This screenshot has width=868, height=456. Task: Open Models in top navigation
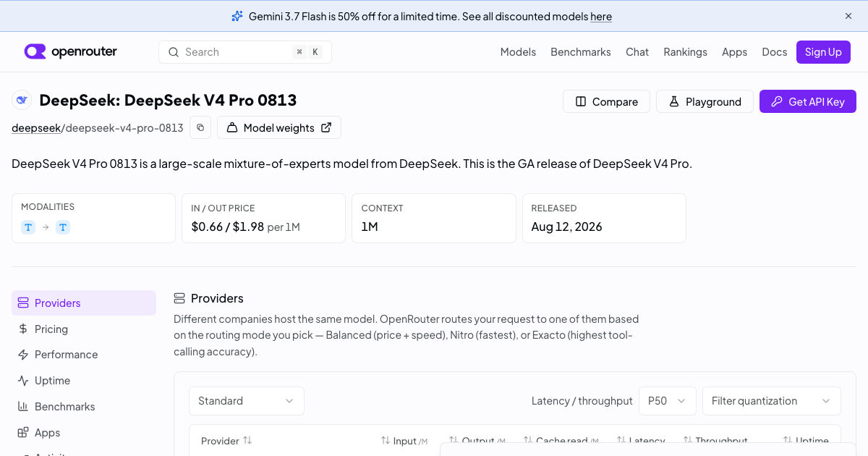tap(518, 52)
